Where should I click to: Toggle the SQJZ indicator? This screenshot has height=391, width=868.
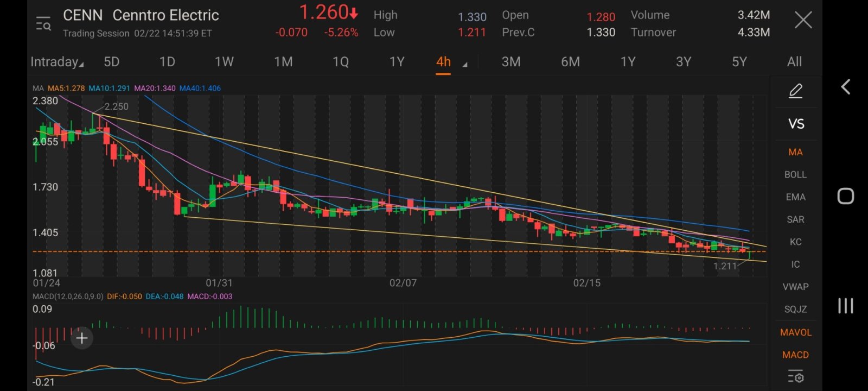[x=795, y=309]
